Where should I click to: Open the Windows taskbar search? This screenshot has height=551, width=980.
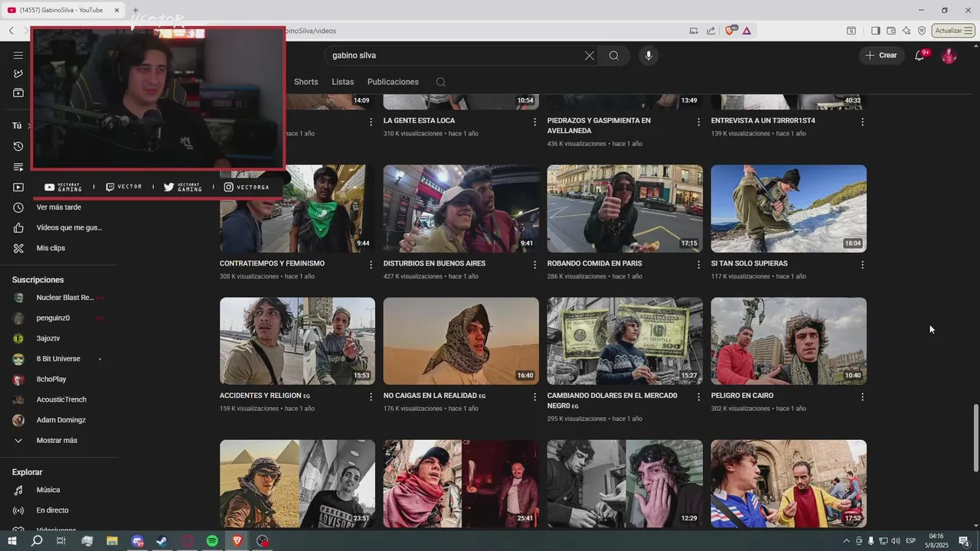[37, 541]
